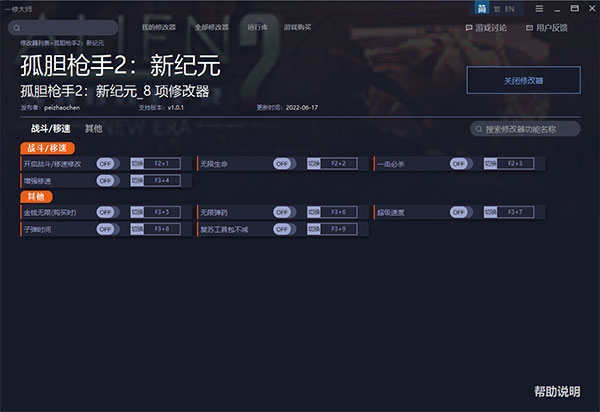The image size is (600, 412).
Task: Open hotkey 切换 selector for 金钱无限
Action: coord(138,212)
